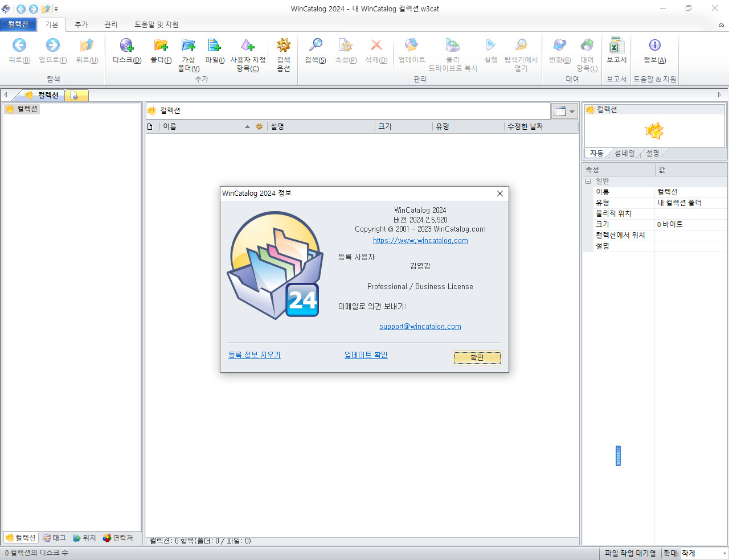Collapse the ribbon with the chevron
This screenshot has width=729, height=560.
click(721, 25)
